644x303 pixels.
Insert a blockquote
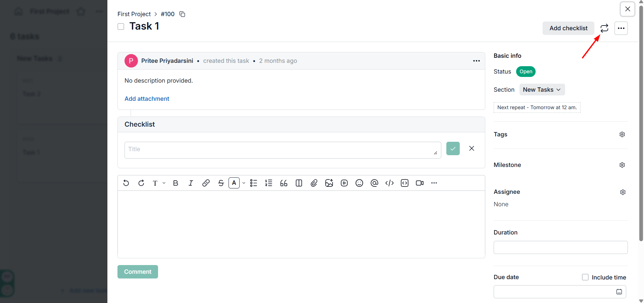tap(284, 183)
